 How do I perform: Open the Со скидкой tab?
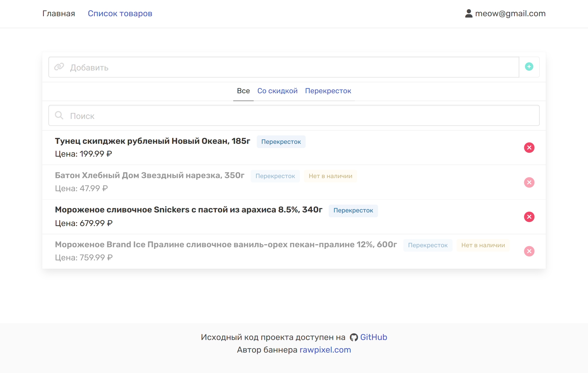277,91
